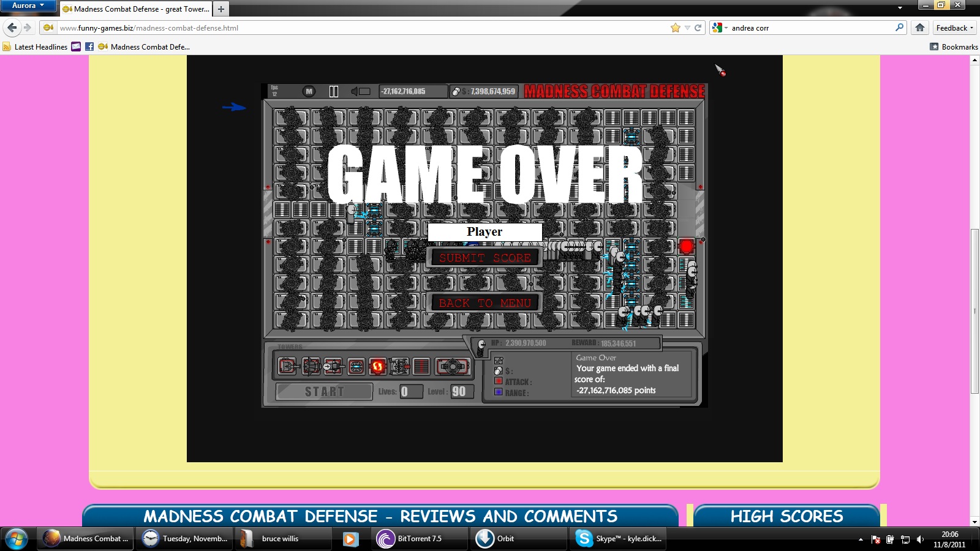Click the HIGH SCORES section header
This screenshot has width=980, height=551.
pyautogui.click(x=786, y=516)
